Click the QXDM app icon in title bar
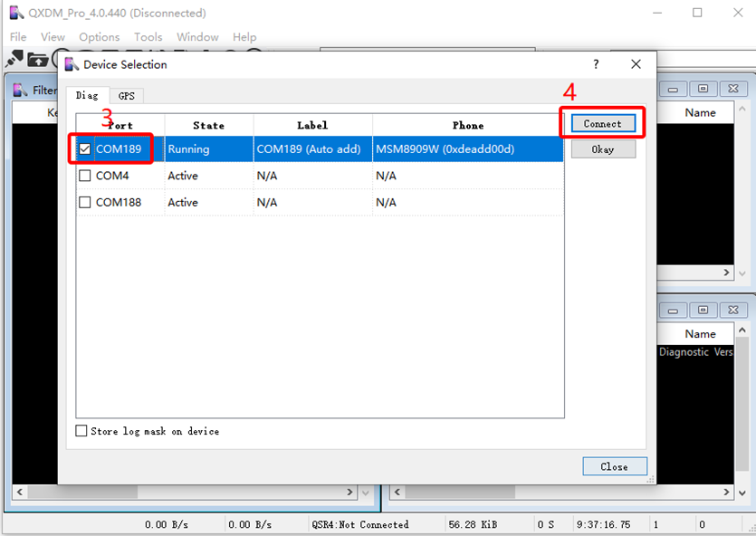 click(x=15, y=13)
